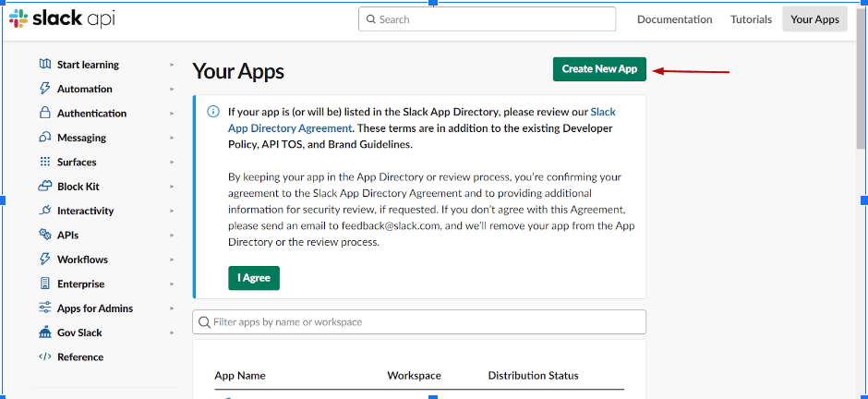Click the Slack logo icon
This screenshot has height=399, width=868.
(18, 18)
